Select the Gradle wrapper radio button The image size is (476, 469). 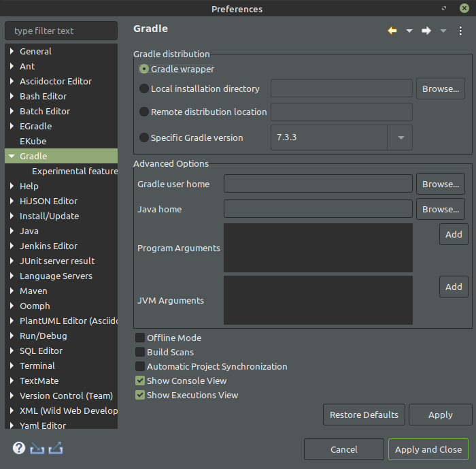pyautogui.click(x=144, y=69)
